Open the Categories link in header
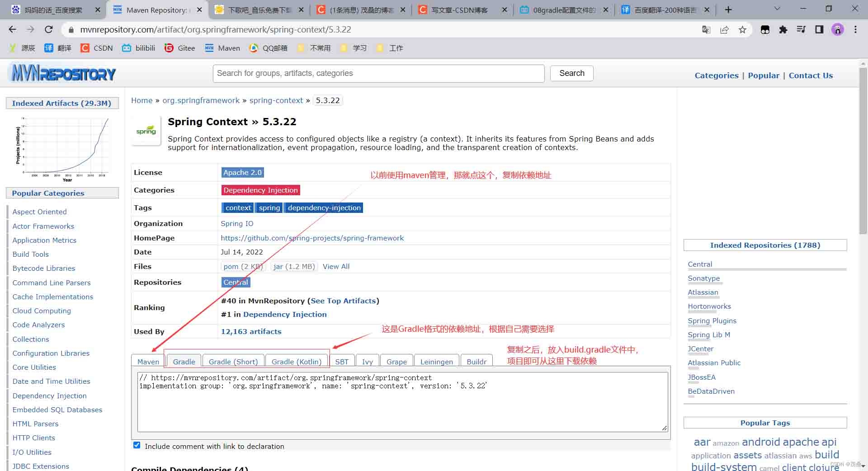This screenshot has height=471, width=868. (717, 75)
